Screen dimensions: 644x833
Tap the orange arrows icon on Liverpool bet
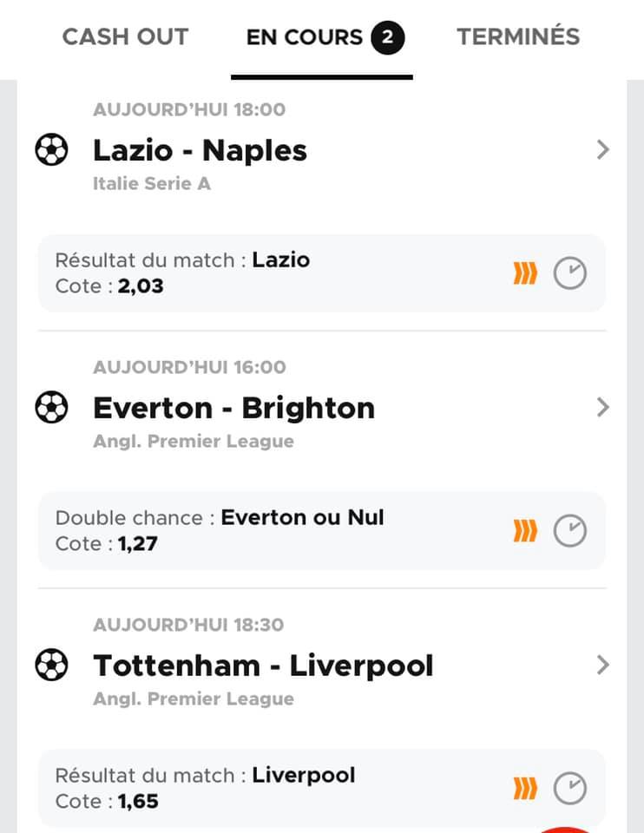[x=525, y=788]
